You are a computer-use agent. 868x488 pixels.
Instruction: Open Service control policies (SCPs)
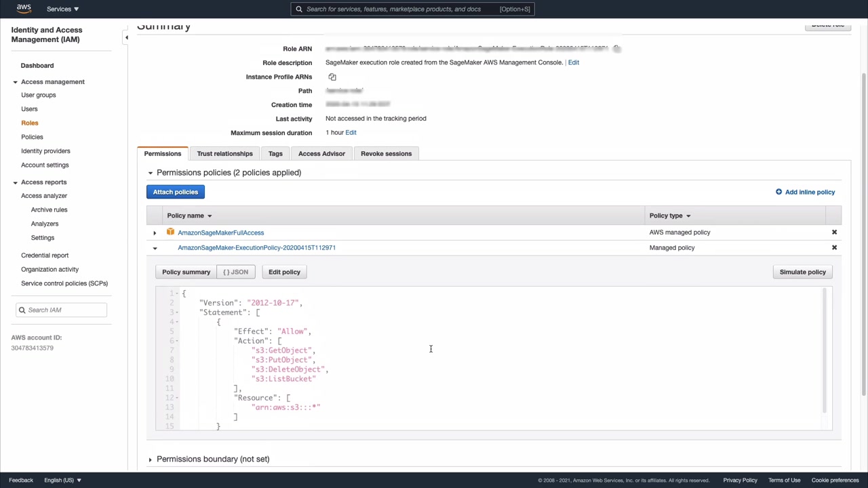[x=64, y=283]
